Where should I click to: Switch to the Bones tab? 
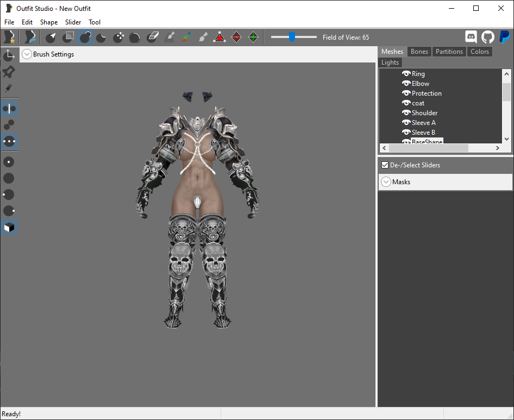419,52
